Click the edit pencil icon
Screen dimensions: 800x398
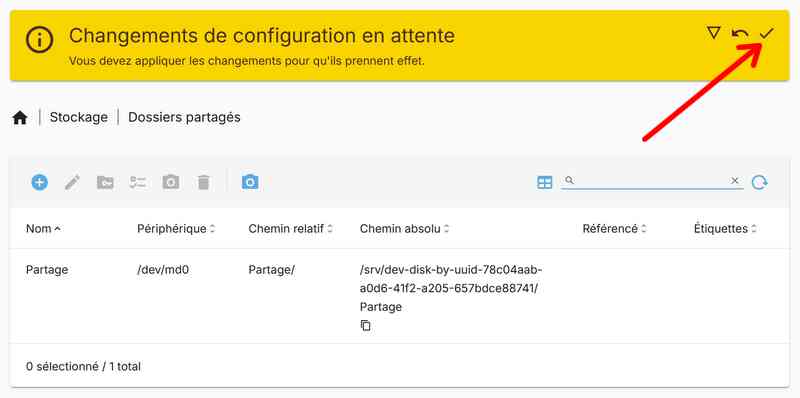tap(72, 182)
